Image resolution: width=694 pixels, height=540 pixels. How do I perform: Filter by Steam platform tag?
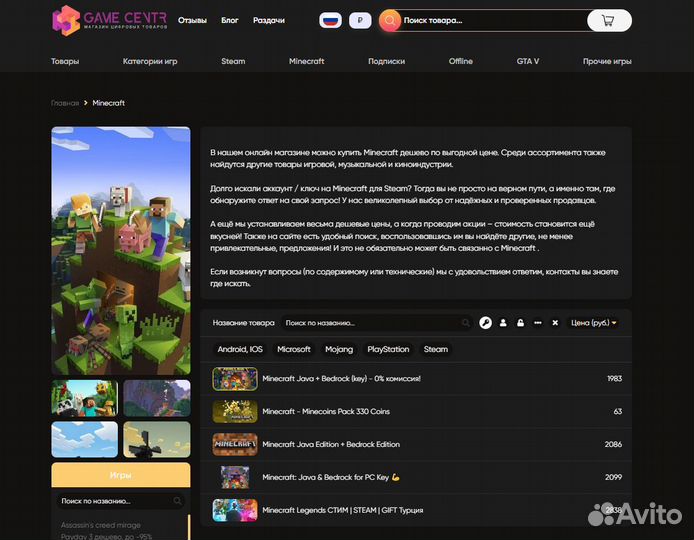point(436,349)
